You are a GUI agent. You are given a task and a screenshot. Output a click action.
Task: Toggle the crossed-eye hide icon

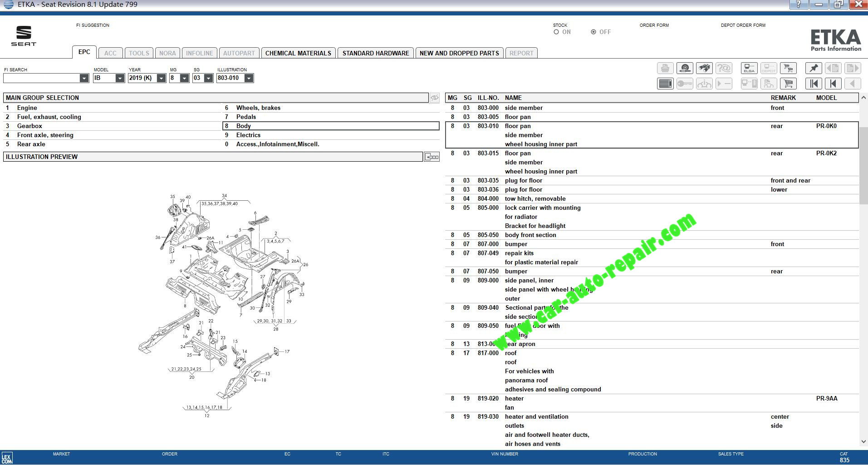435,98
